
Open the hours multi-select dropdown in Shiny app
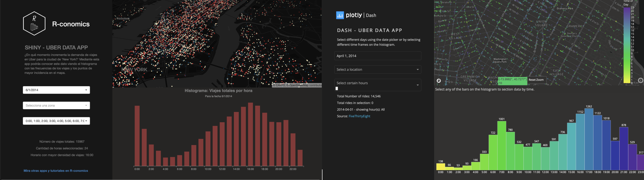(x=56, y=121)
